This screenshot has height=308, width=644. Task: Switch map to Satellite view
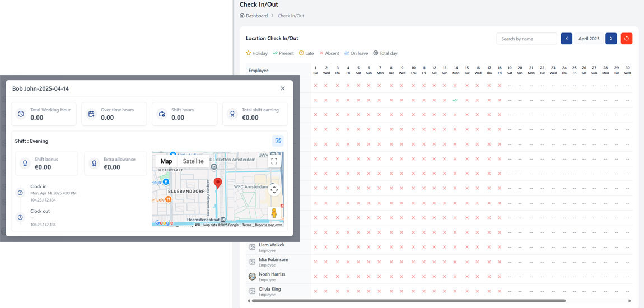coord(193,161)
